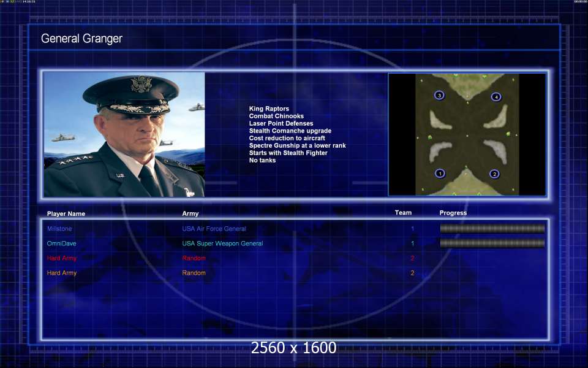Click start position marker 4 on map
588x368 pixels.
496,97
